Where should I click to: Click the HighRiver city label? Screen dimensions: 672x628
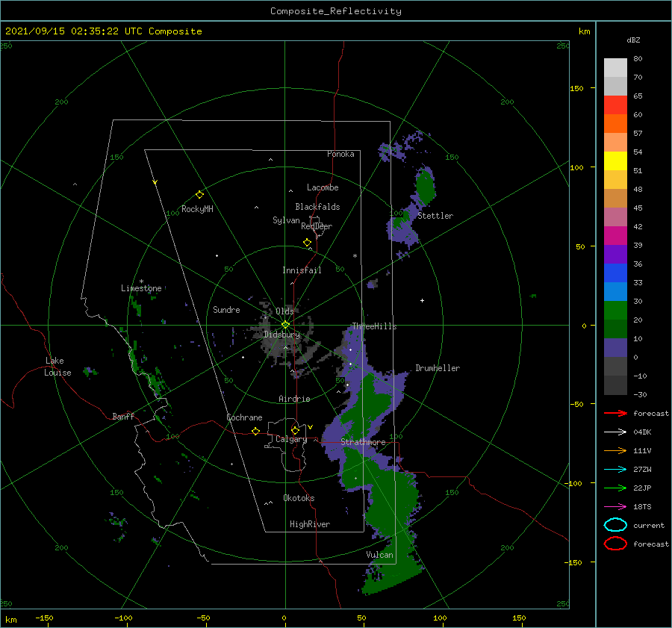pyautogui.click(x=310, y=524)
